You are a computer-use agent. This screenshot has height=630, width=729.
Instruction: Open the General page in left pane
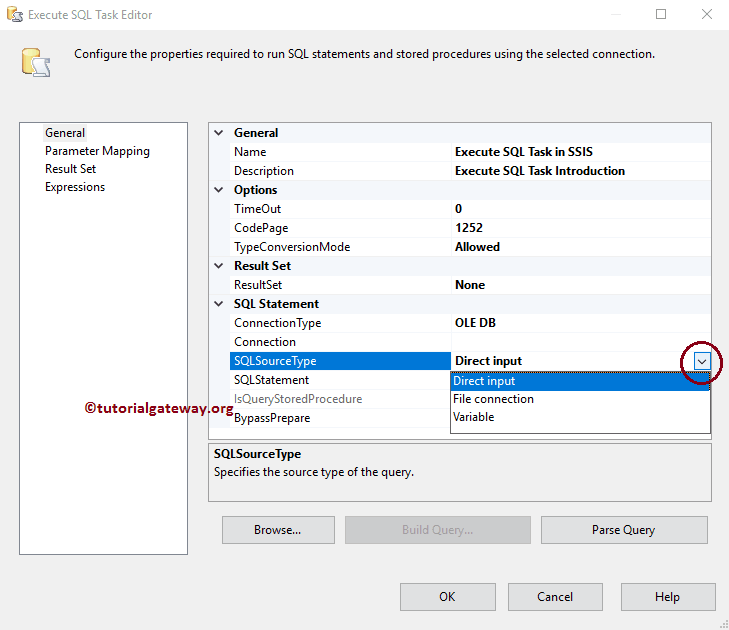(65, 133)
